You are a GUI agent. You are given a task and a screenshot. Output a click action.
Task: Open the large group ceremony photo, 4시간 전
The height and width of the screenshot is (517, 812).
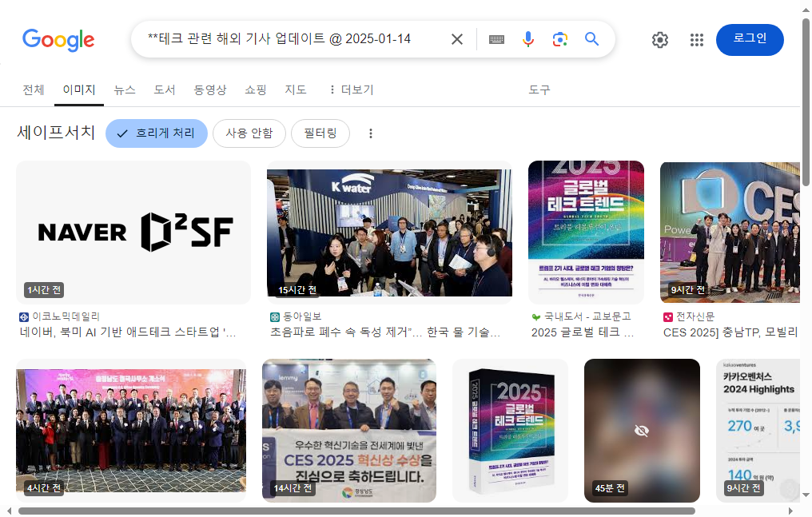131,431
